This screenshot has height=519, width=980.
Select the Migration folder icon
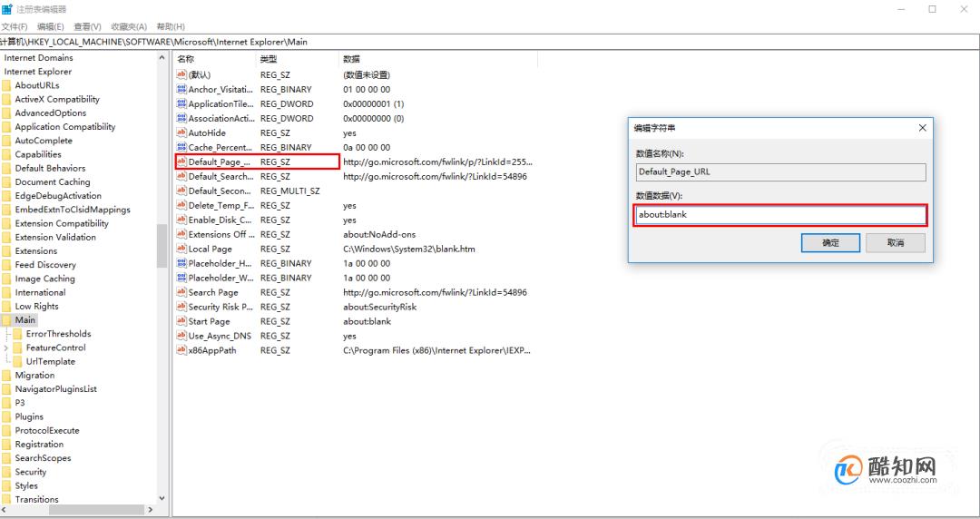click(x=7, y=375)
